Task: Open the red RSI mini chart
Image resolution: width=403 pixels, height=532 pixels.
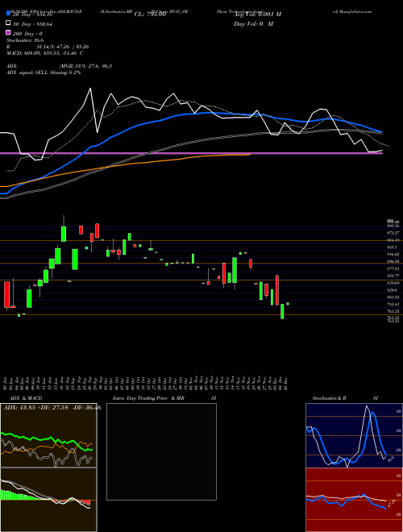Action: pos(354,500)
